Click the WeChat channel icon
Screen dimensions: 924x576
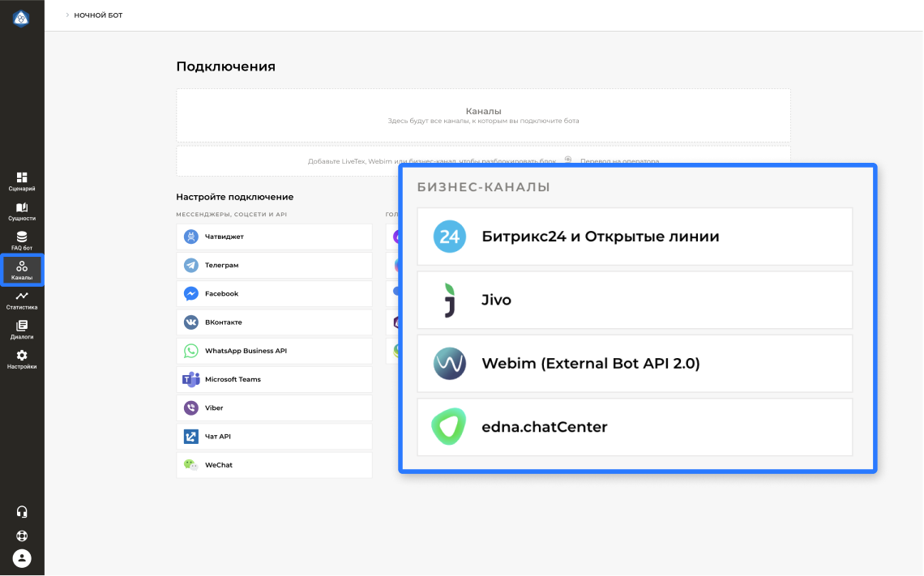pos(191,465)
